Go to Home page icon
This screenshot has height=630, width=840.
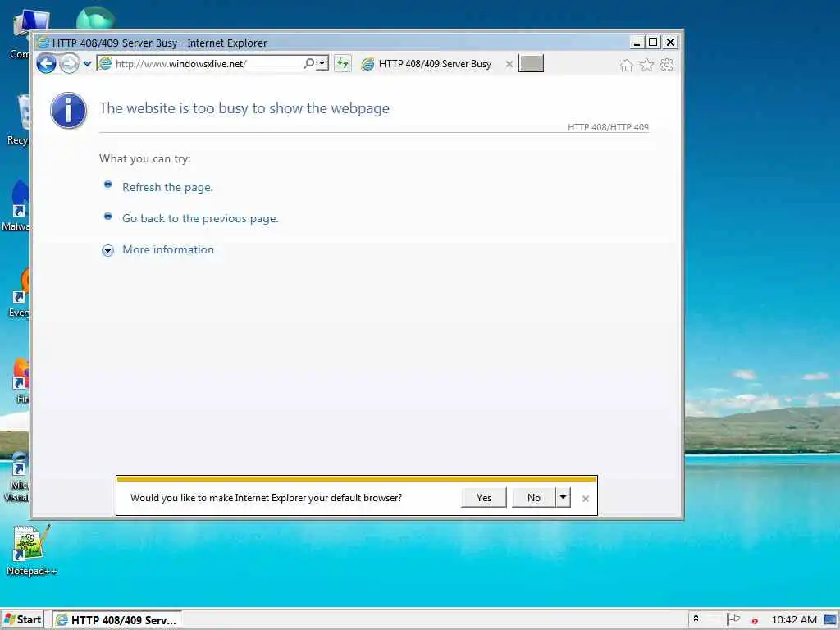click(x=626, y=66)
